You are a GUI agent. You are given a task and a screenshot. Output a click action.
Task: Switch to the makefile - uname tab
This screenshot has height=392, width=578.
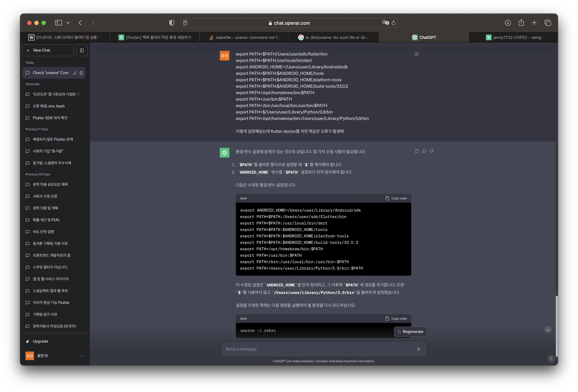click(x=244, y=37)
